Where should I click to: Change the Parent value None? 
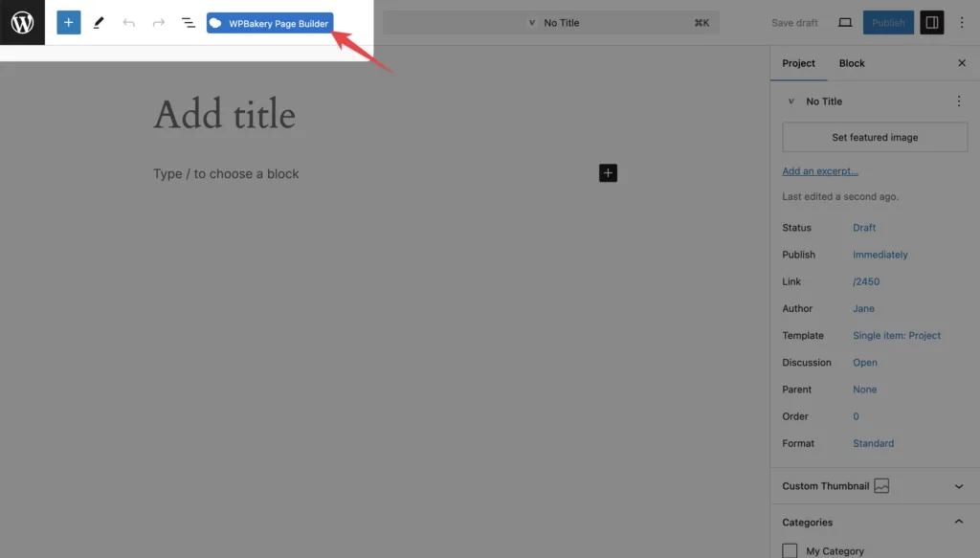[x=865, y=390]
